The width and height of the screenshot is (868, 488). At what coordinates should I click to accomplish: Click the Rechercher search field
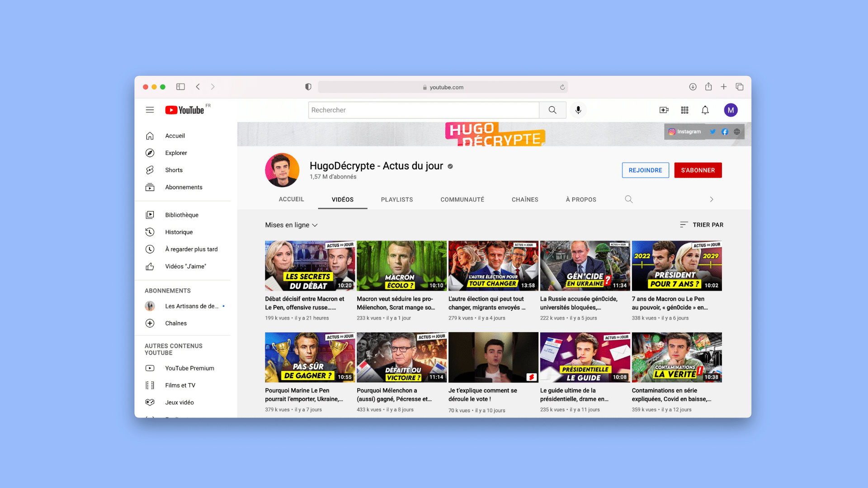tap(424, 110)
